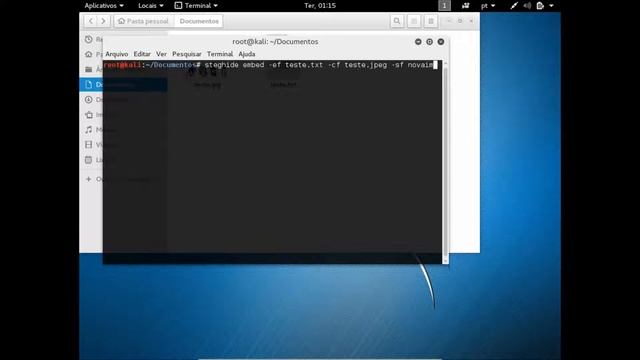640x360 pixels.
Task: Close the root@kali terminal window
Action: pos(441,42)
